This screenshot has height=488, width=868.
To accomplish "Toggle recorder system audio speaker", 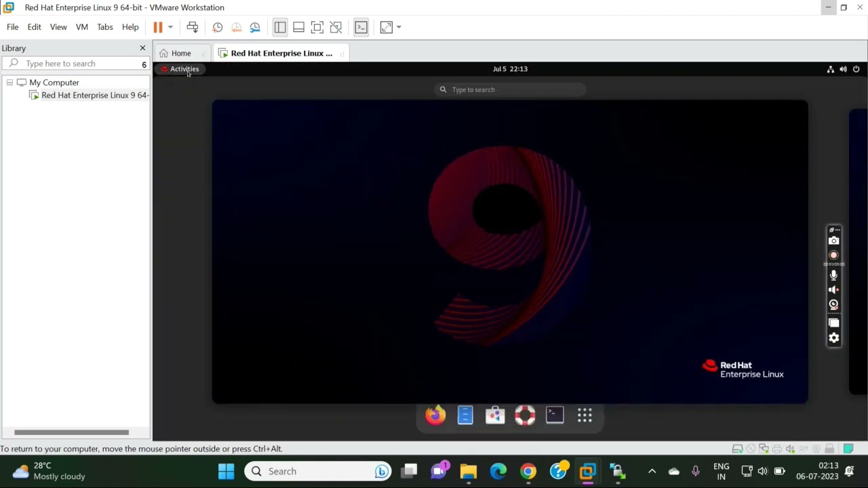I will point(834,290).
